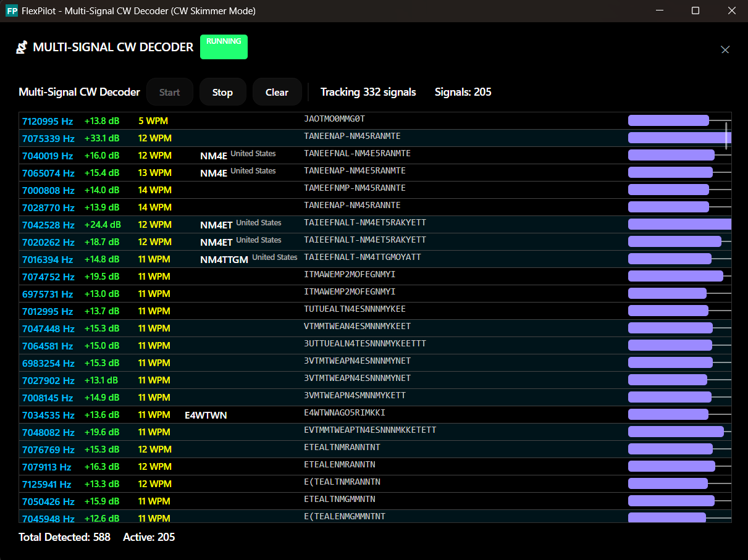Viewport: 748px width, 560px height.
Task: Stop the CW decoder
Action: [x=222, y=92]
